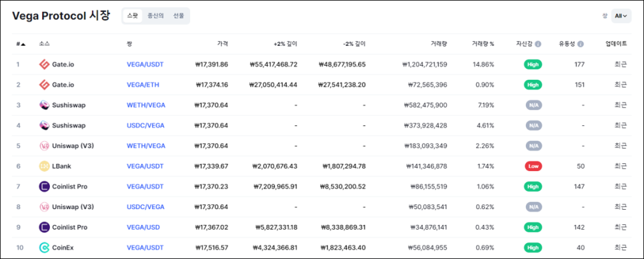
Task: Click the CoinEx exchange logo
Action: tap(44, 248)
